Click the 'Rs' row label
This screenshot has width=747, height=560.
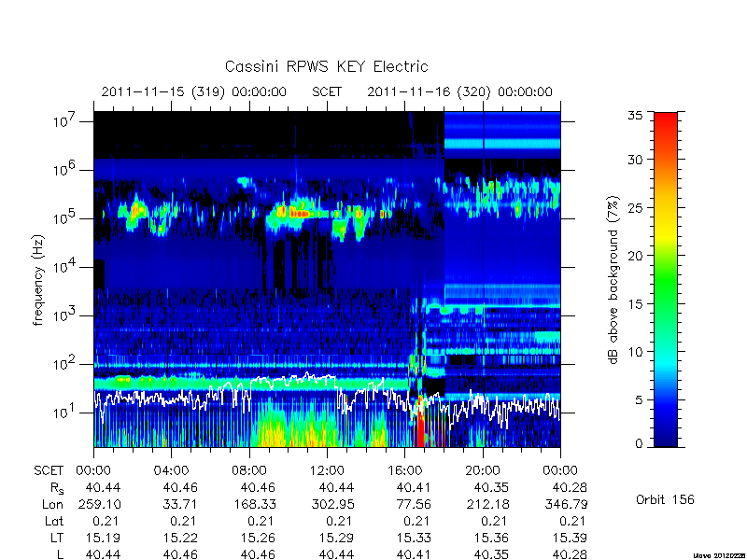pos(57,488)
